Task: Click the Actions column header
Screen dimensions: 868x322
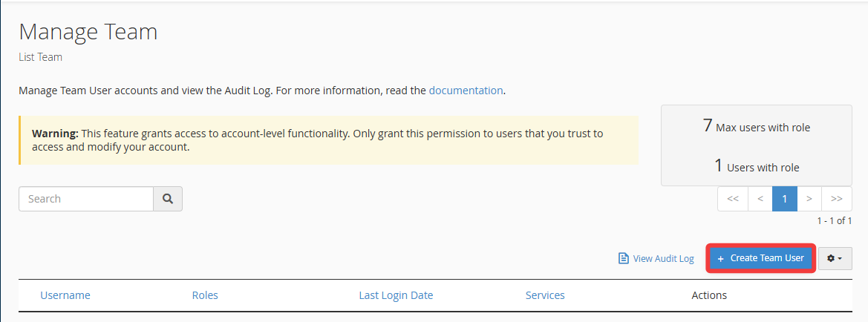Action: [709, 295]
